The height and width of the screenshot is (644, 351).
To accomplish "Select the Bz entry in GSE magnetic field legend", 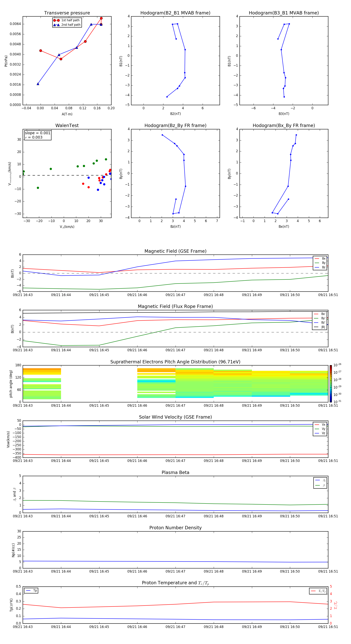I will pos(320,267).
